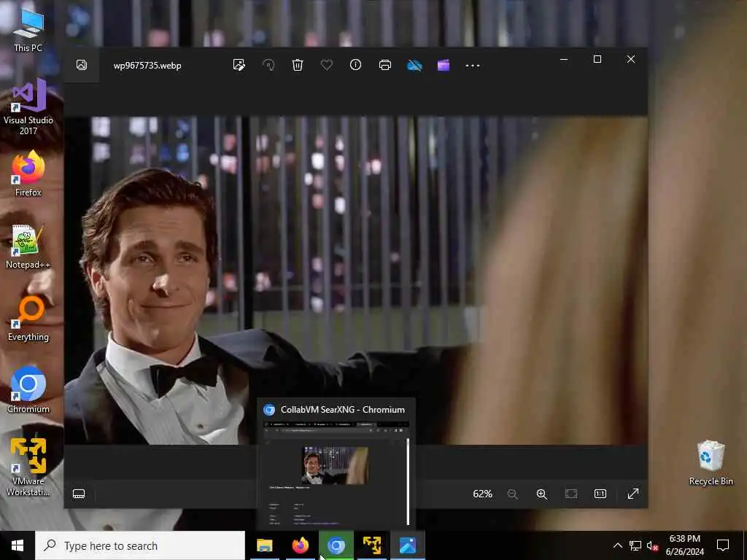Show hidden system tray icons
This screenshot has height=560, width=747.
point(617,545)
